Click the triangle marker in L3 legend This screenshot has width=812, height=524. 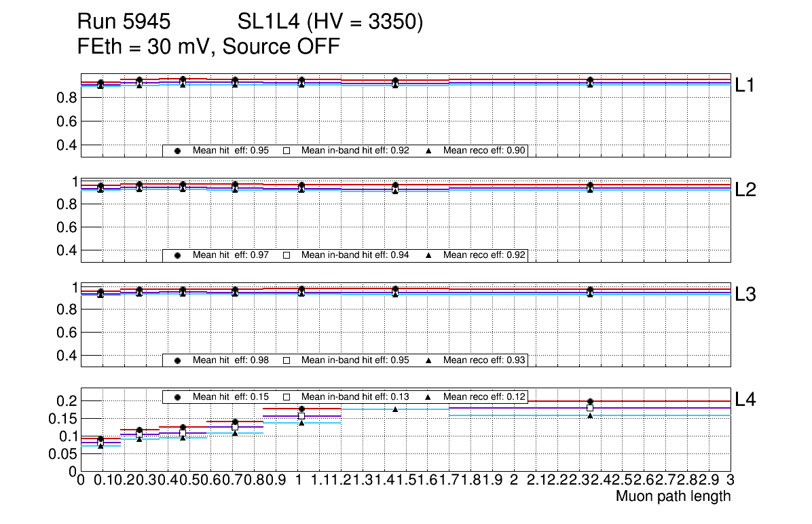click(429, 360)
